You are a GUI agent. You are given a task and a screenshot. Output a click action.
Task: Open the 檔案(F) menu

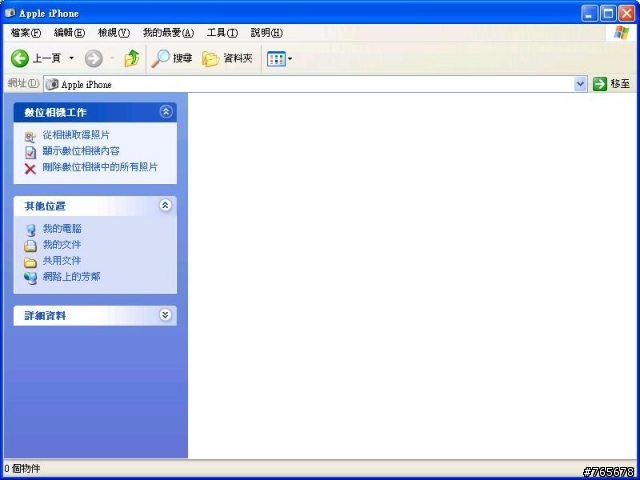[26, 33]
